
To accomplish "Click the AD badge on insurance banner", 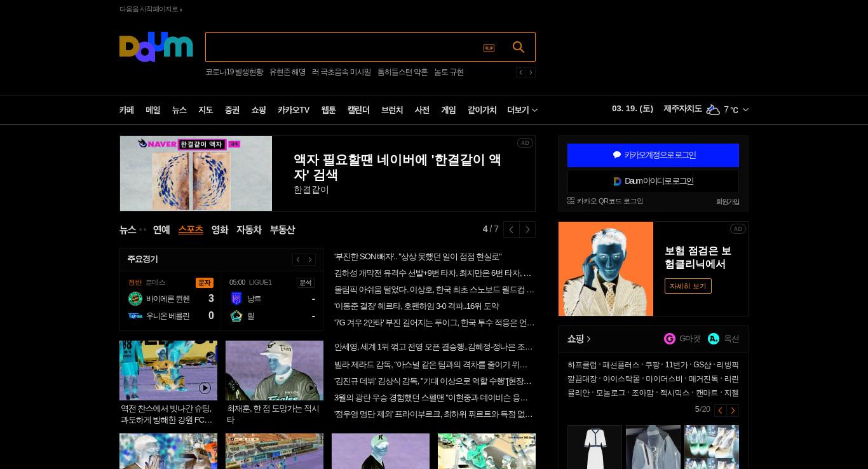I will pos(738,229).
